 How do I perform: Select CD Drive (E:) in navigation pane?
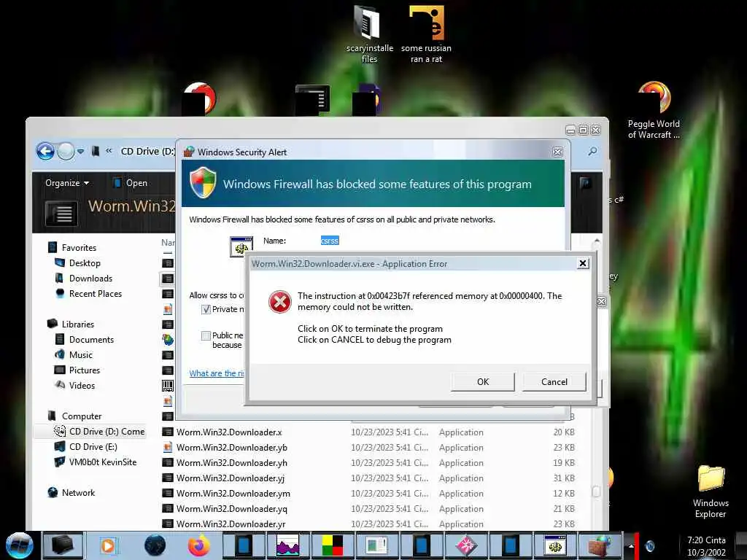pyautogui.click(x=86, y=447)
